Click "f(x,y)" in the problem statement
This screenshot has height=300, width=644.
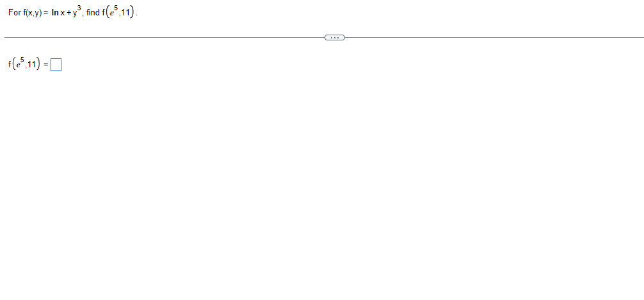point(33,13)
